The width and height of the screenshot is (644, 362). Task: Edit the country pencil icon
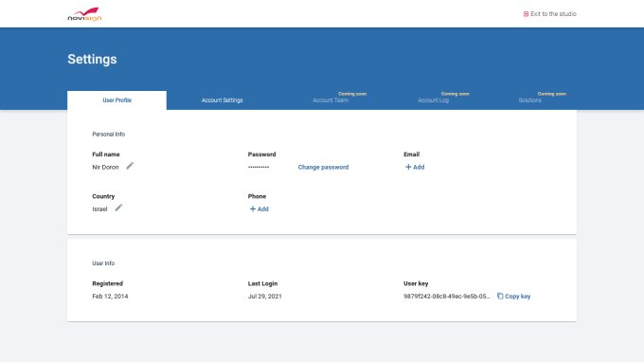pyautogui.click(x=118, y=208)
